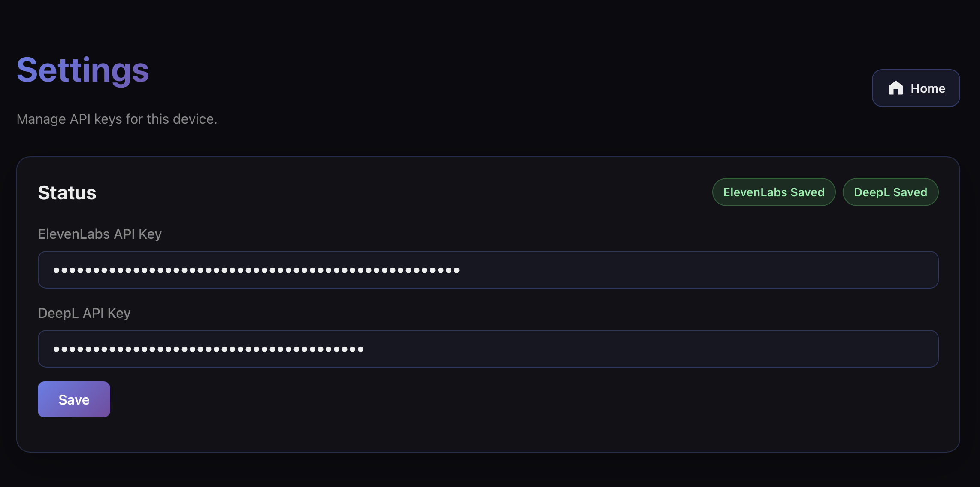Screen dimensions: 980x487
Task: Click the word "Saved" in the DeepL badge
Action: (x=910, y=192)
